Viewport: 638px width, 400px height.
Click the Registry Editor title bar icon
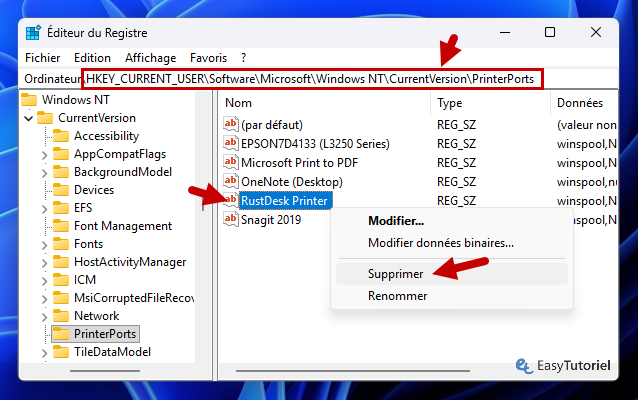click(x=33, y=33)
